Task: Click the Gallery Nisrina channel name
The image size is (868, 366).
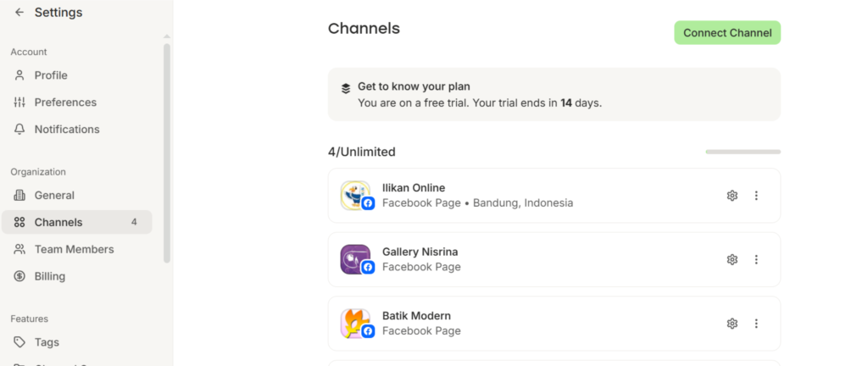Action: tap(420, 252)
